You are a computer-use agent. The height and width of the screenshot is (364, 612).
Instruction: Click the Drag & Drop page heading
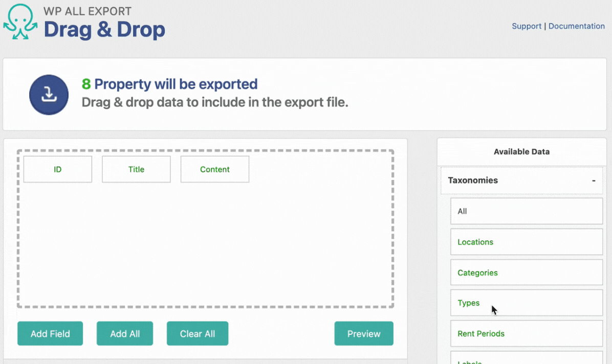point(104,30)
